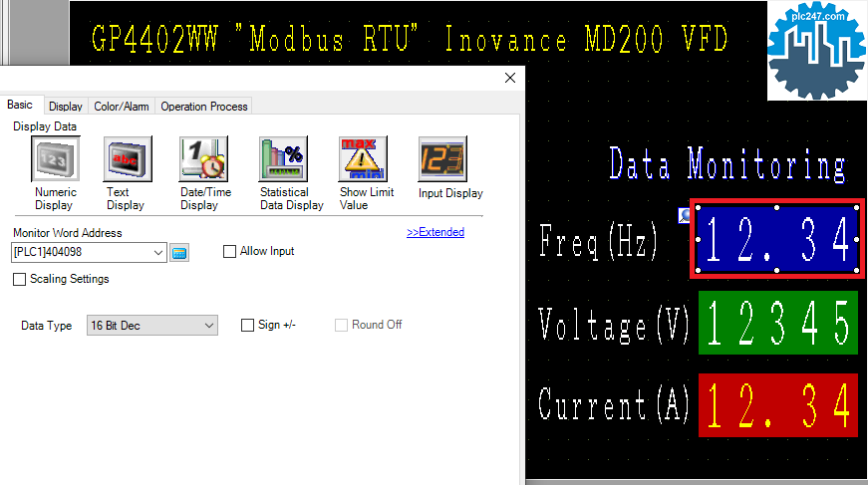Image resolution: width=868 pixels, height=485 pixels.
Task: Choose the Show Limit Value icon
Action: pos(363,159)
